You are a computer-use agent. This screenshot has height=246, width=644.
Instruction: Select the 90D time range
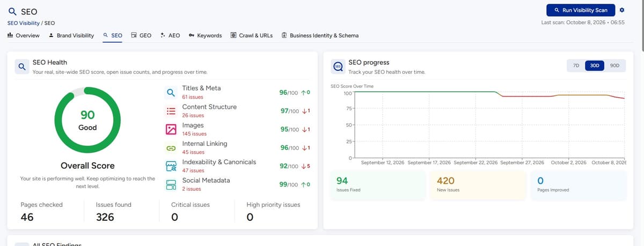click(615, 65)
